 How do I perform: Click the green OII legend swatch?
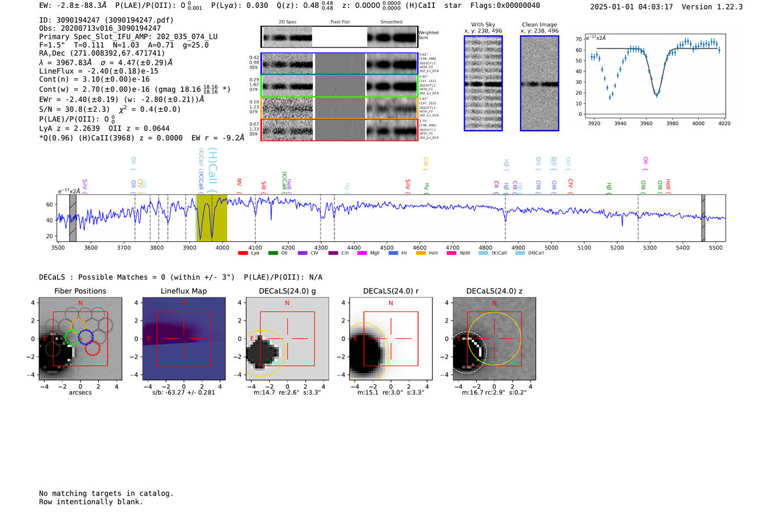click(x=273, y=253)
